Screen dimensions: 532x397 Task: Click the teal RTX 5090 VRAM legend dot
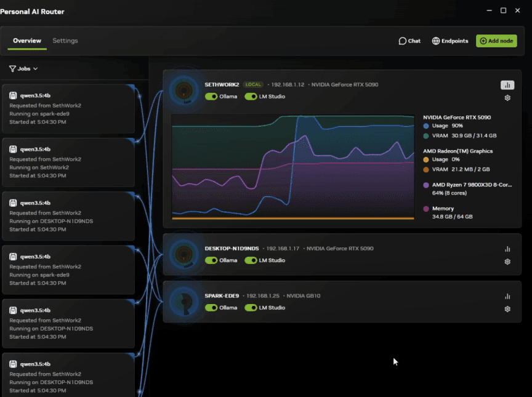coord(426,136)
